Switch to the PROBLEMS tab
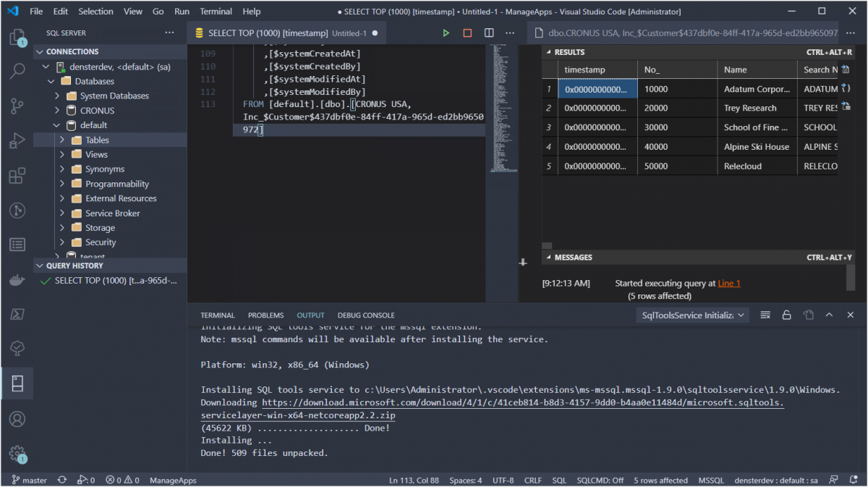Screen dimensions: 868x487 (265, 315)
